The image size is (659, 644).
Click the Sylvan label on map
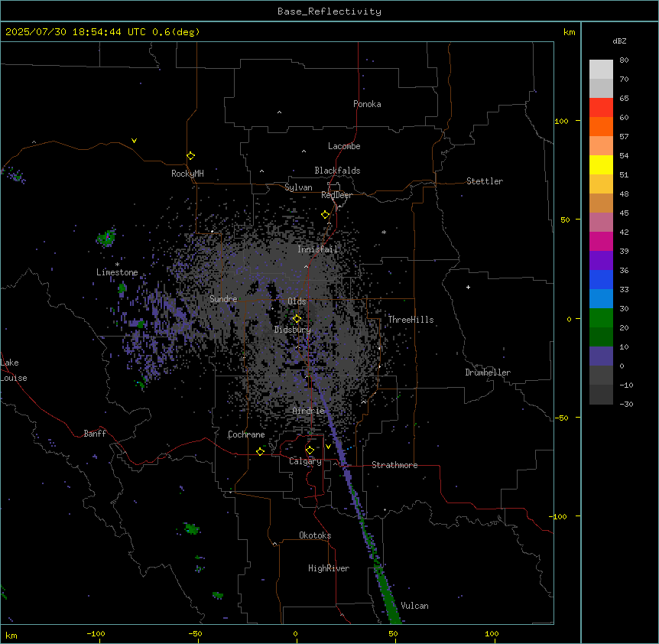(x=298, y=187)
